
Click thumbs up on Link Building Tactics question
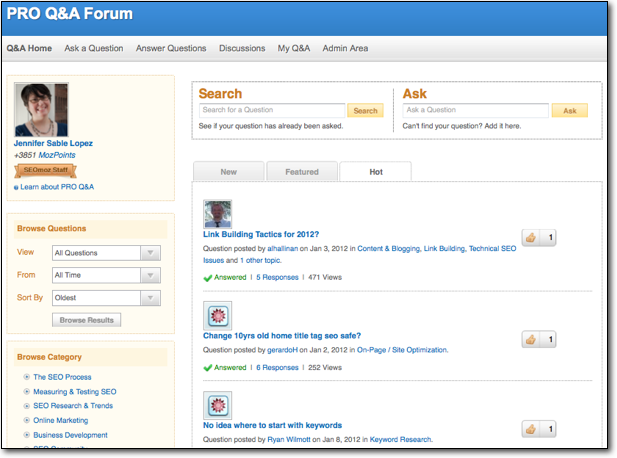[531, 238]
